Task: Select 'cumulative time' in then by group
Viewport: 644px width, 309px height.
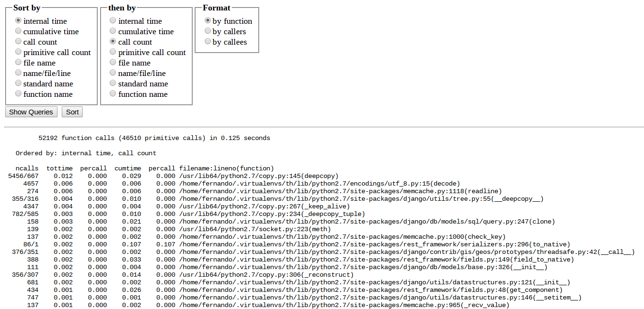Action: click(113, 31)
